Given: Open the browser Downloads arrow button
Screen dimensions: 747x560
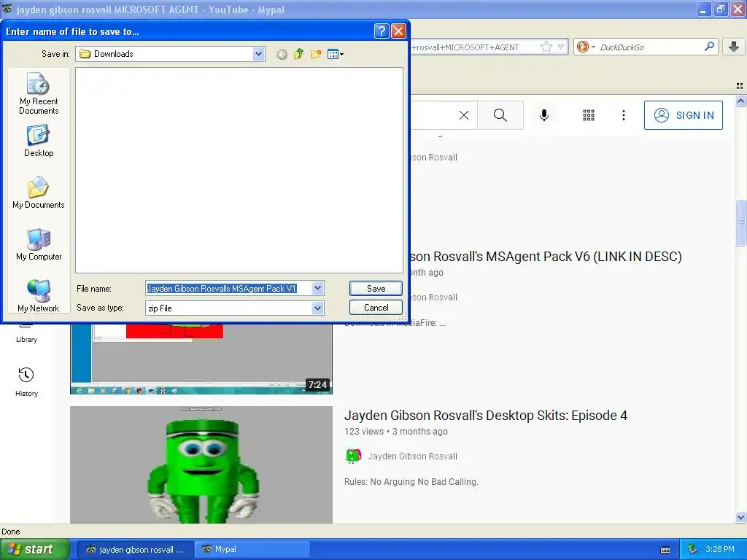Looking at the screenshot, I should click(x=734, y=47).
